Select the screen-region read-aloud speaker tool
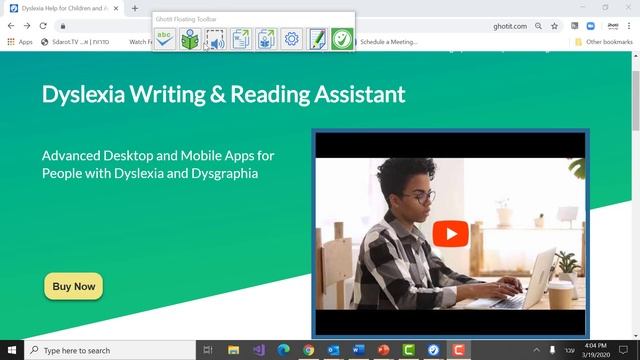Screen dimensions: 640x360 [x=216, y=39]
